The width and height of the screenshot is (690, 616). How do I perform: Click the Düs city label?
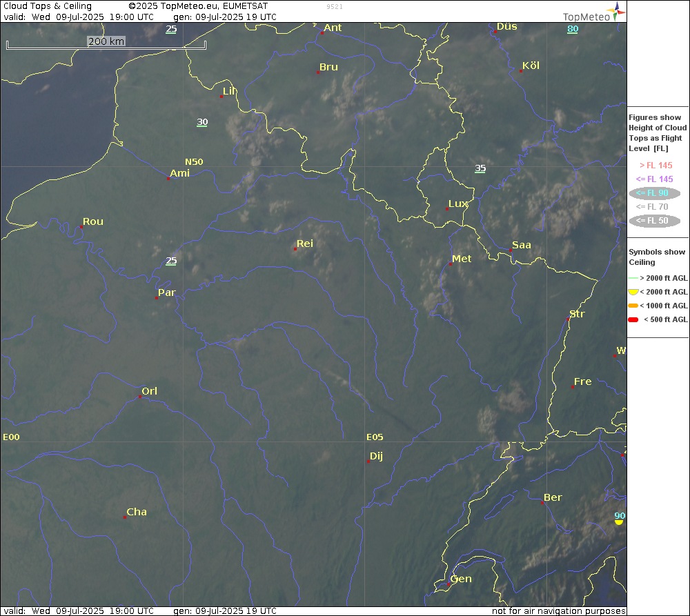pyautogui.click(x=506, y=26)
